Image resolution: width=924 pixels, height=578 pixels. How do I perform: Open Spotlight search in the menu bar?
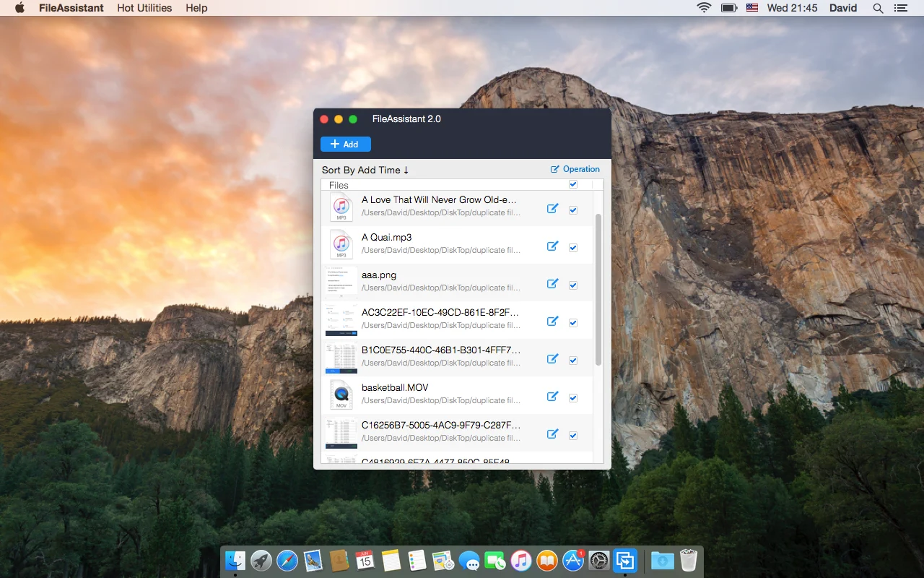pyautogui.click(x=878, y=8)
